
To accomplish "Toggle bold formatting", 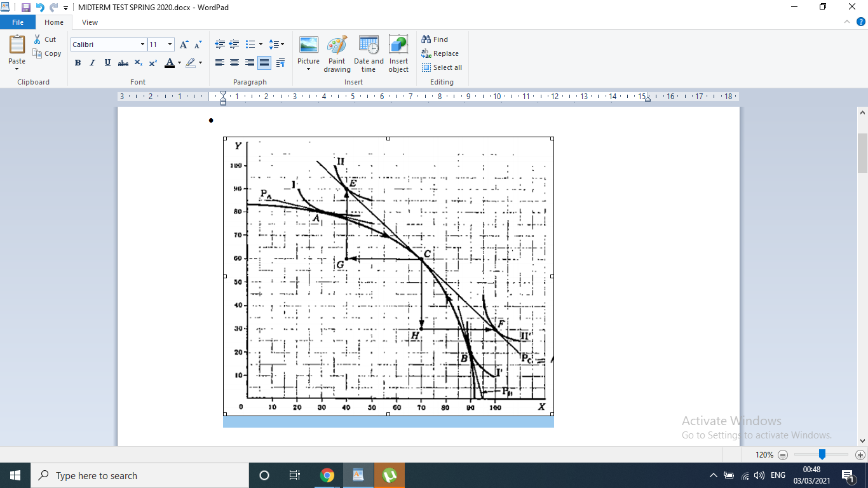I will (78, 63).
